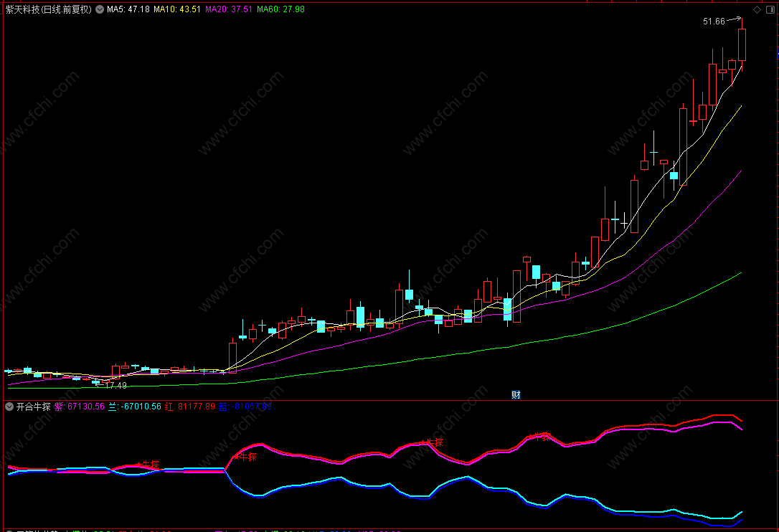Click the diamond icon at chart top-right
This screenshot has width=779, height=532.
[x=757, y=10]
